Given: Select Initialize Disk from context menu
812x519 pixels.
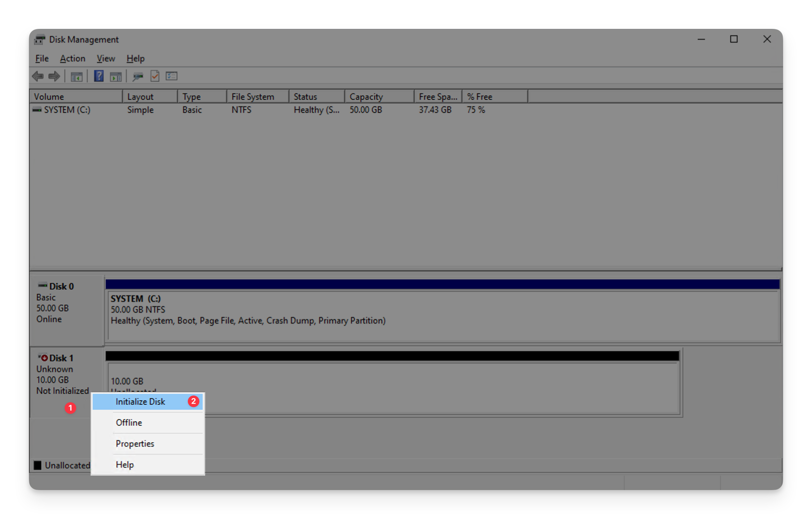Looking at the screenshot, I should click(x=141, y=401).
